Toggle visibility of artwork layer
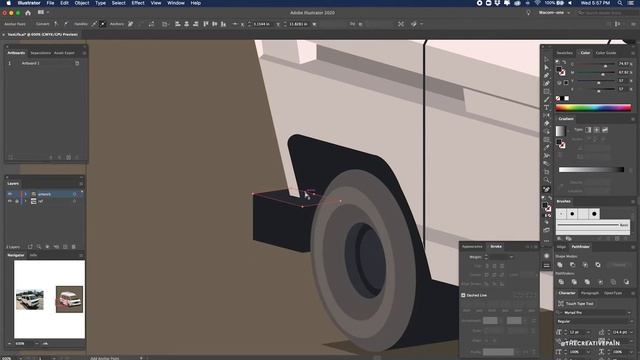Screen dimensions: 640x360 point(10,194)
